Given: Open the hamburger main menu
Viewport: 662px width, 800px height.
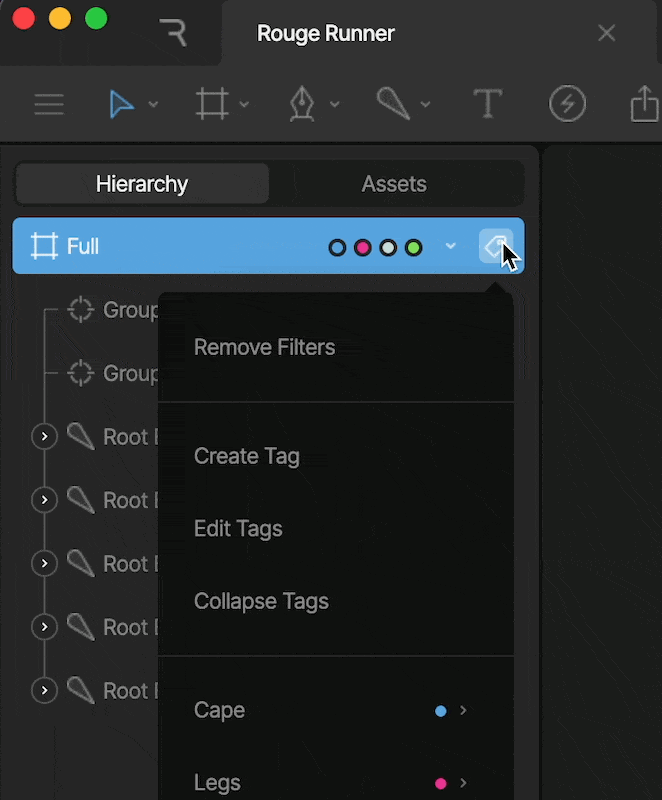Looking at the screenshot, I should (49, 104).
